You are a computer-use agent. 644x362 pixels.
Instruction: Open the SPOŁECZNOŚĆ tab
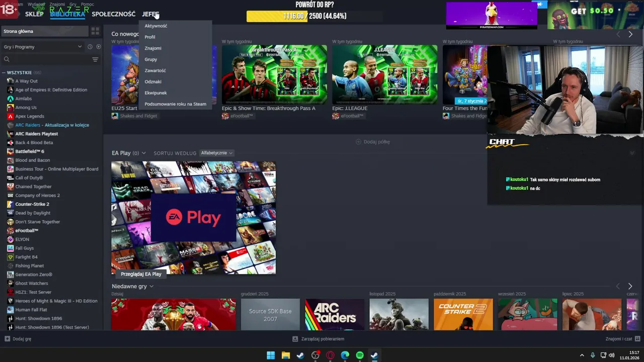(x=114, y=14)
